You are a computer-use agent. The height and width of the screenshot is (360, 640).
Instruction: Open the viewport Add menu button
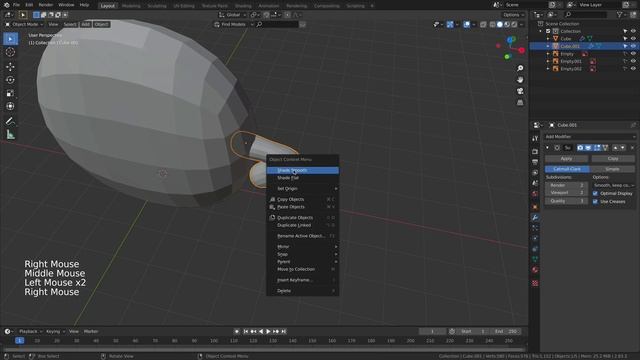pyautogui.click(x=85, y=24)
